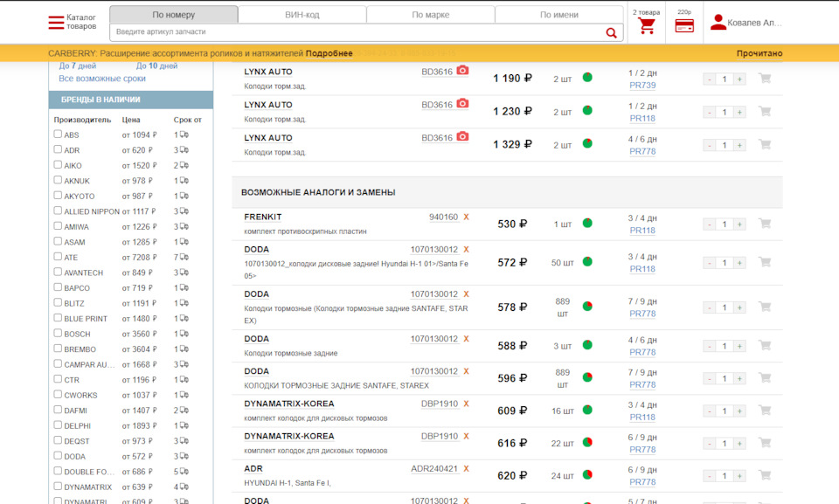
Task: Increase quantity for FRENKIT 530 ₽
Action: (x=739, y=224)
